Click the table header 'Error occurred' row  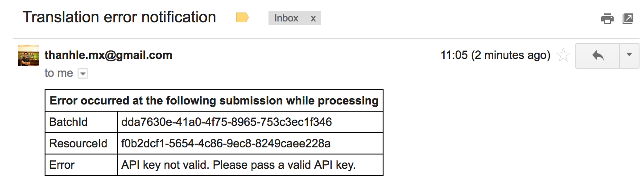[x=214, y=100]
